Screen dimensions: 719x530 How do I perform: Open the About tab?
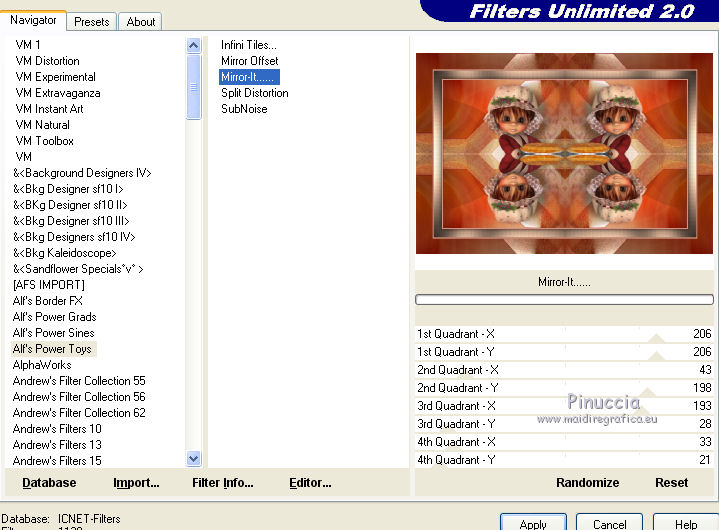(x=140, y=22)
